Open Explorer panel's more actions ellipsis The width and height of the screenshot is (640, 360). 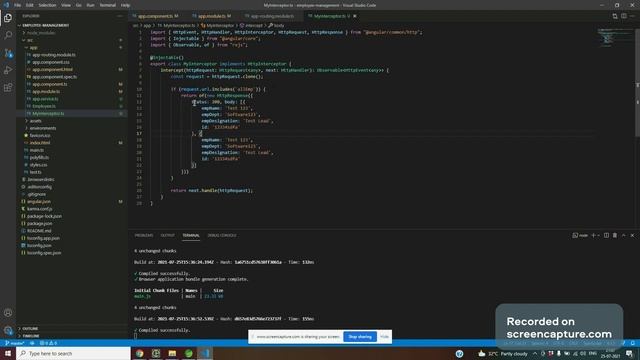120,16
